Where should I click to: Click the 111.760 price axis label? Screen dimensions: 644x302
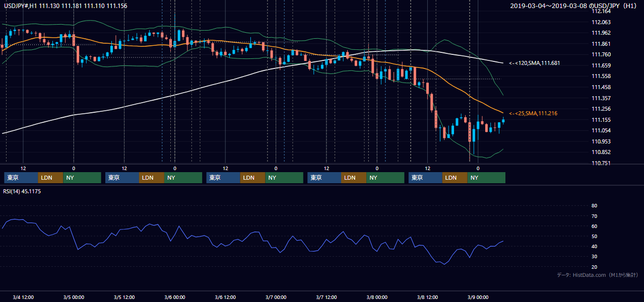pyautogui.click(x=601, y=54)
